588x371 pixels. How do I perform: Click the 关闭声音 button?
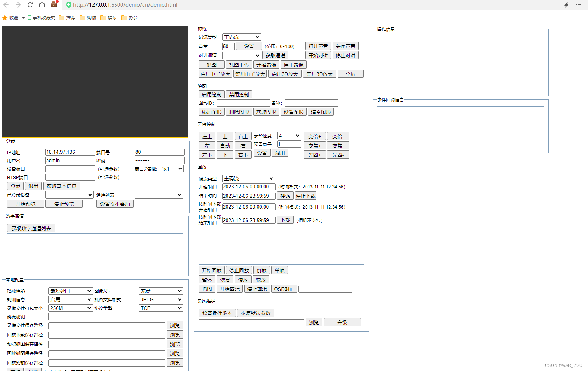pyautogui.click(x=345, y=46)
